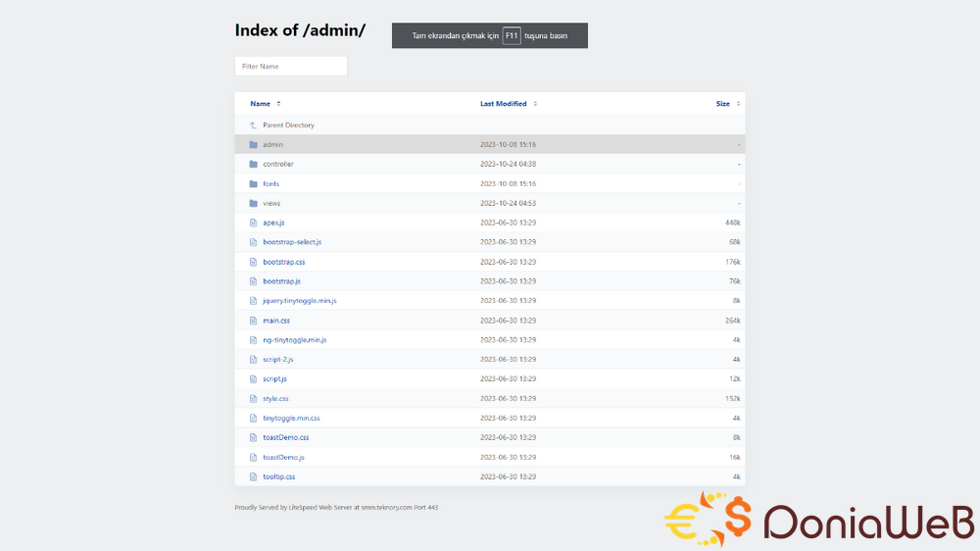The width and height of the screenshot is (980, 551).
Task: Open the fonts folder
Action: click(x=270, y=184)
